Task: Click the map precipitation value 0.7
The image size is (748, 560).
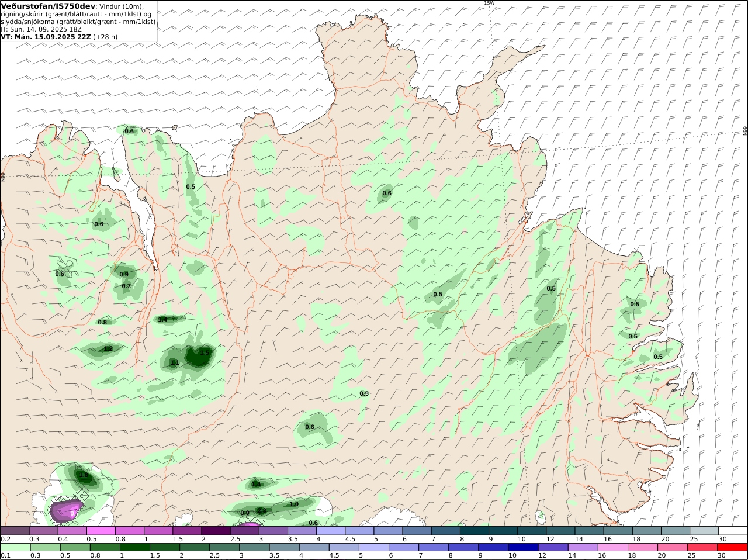Action: [x=126, y=286]
